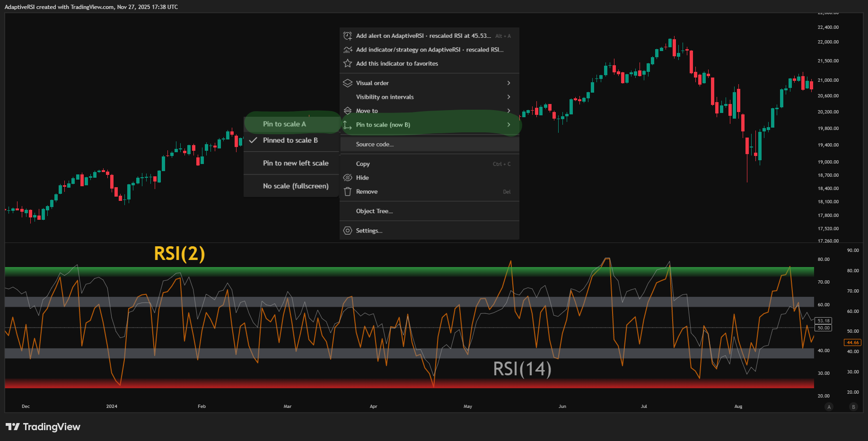Expand the Visibility on intervals submenu arrow

pos(509,97)
